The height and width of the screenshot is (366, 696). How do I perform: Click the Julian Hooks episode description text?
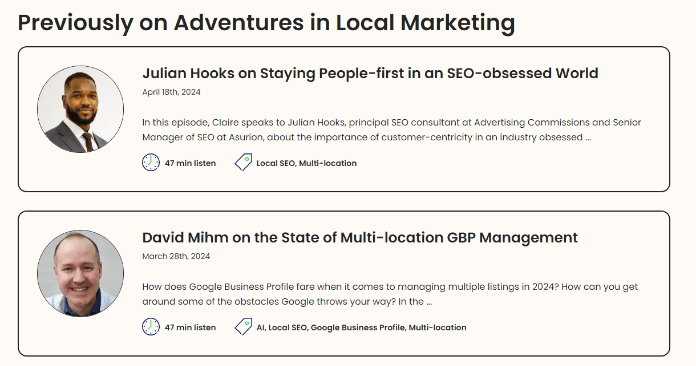(x=392, y=130)
